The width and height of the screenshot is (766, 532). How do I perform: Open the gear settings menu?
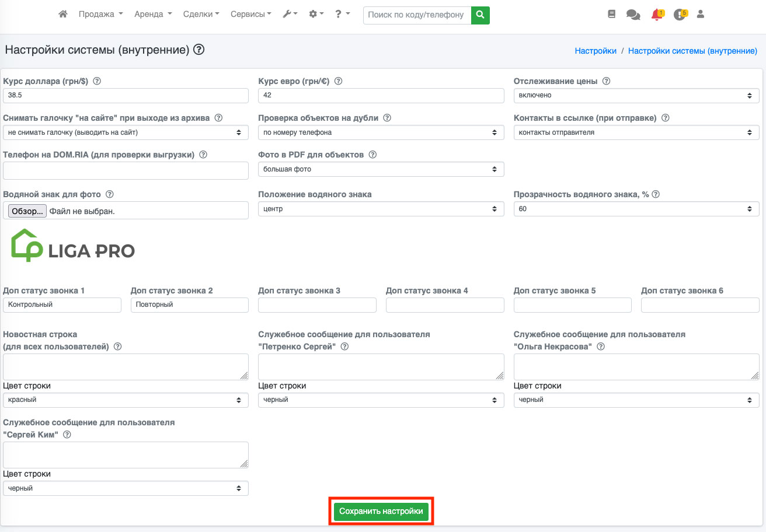316,15
